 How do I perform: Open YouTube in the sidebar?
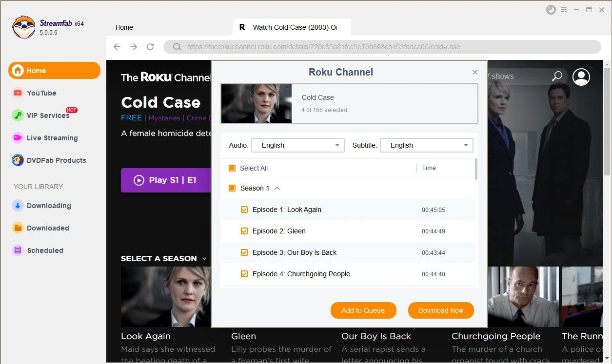[x=41, y=93]
